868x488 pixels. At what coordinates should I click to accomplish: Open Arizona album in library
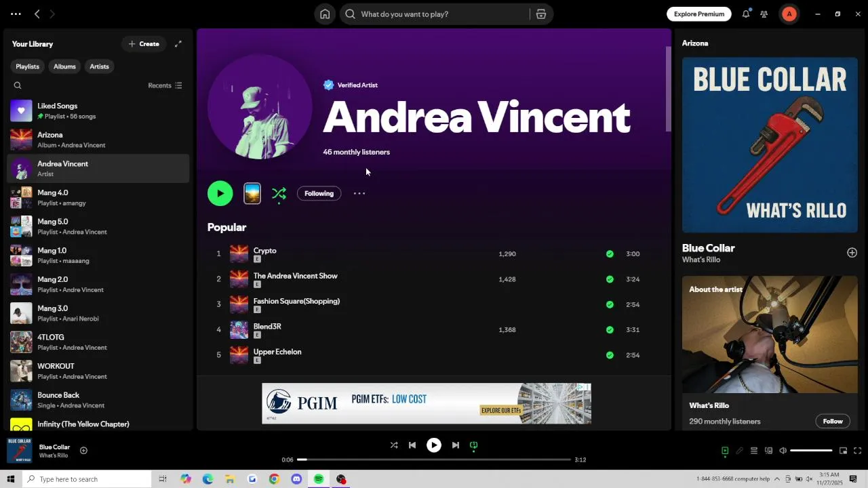[98, 140]
